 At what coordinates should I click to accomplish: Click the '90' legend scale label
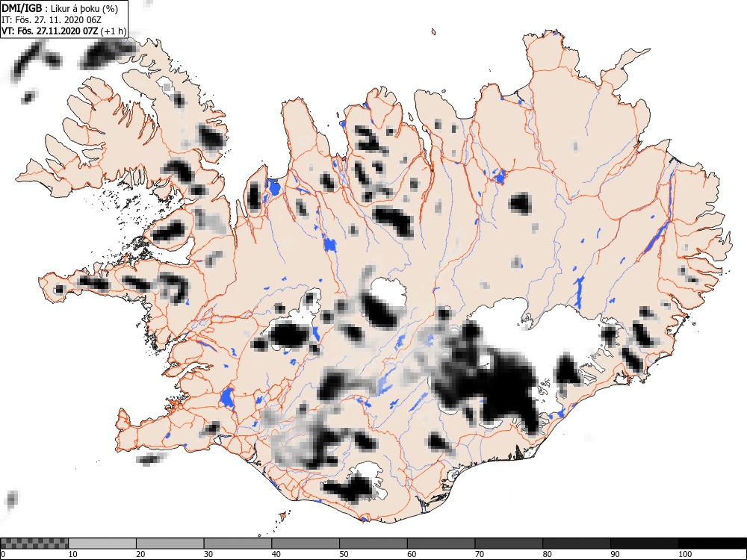615,554
